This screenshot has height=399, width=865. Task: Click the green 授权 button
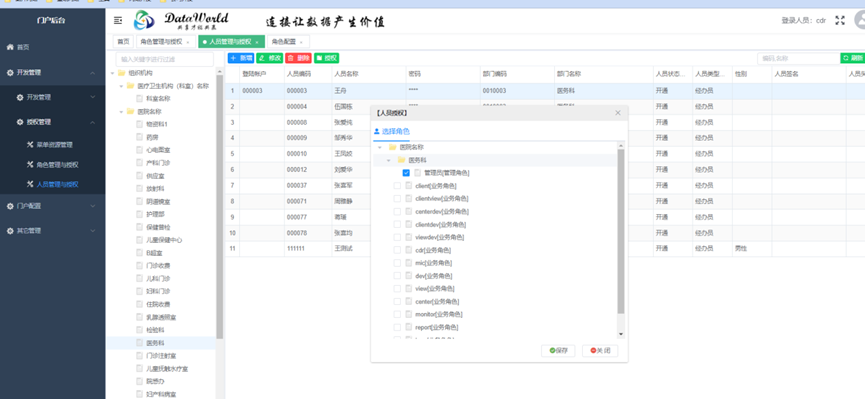coord(327,58)
